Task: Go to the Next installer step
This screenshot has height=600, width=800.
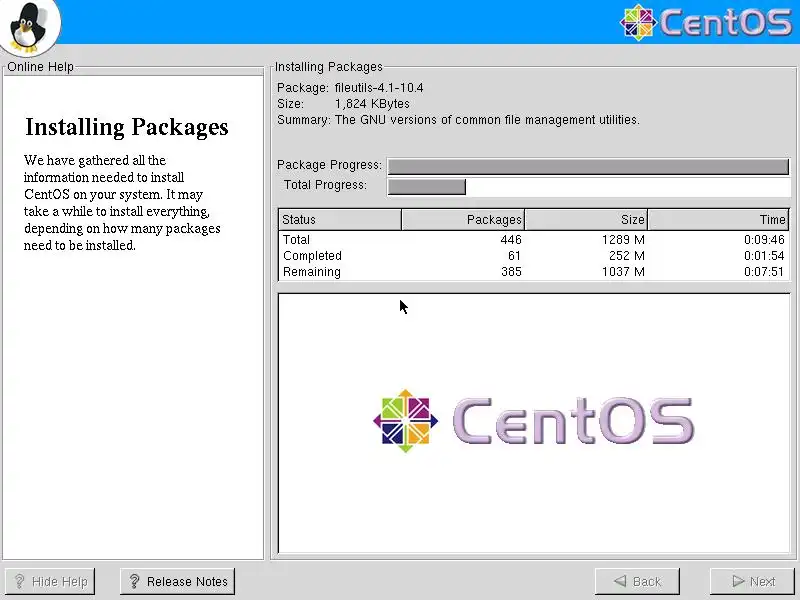Action: point(754,581)
